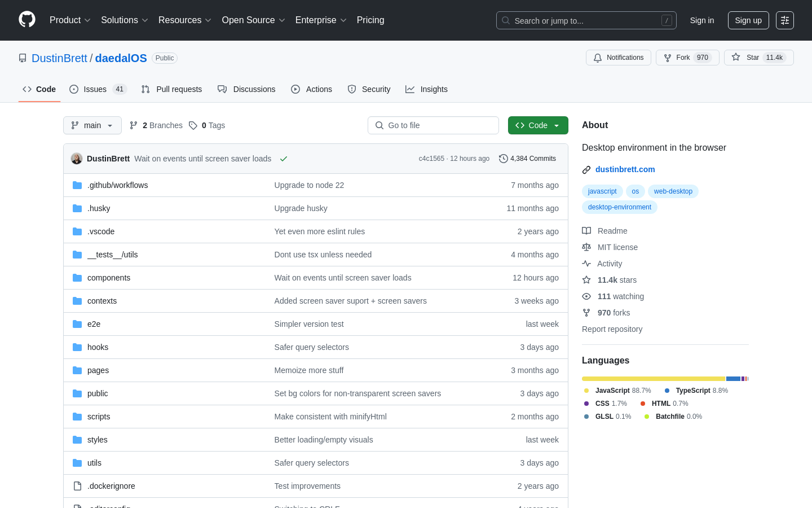Open the Pricing link
This screenshot has width=812, height=508.
tap(370, 20)
